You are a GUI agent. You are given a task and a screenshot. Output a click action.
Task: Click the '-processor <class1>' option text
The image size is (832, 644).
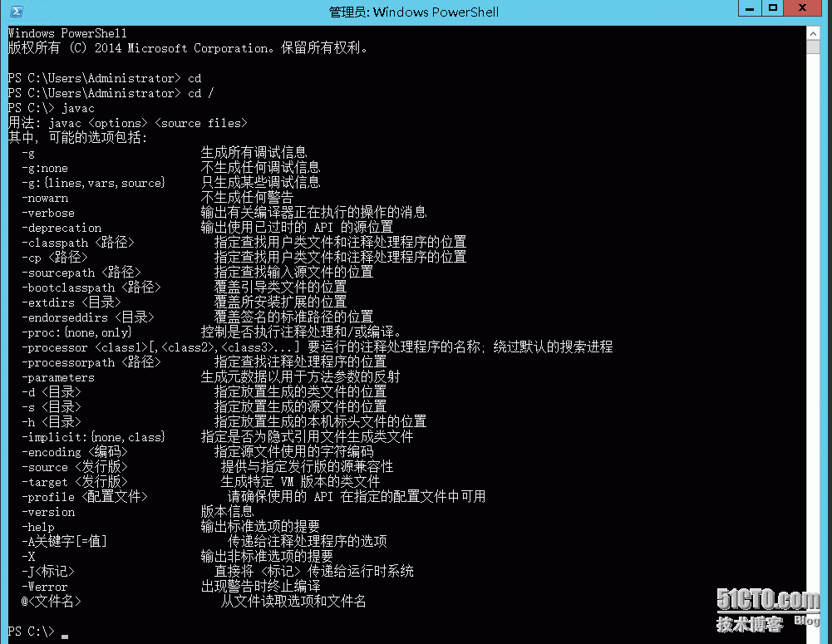coord(160,347)
